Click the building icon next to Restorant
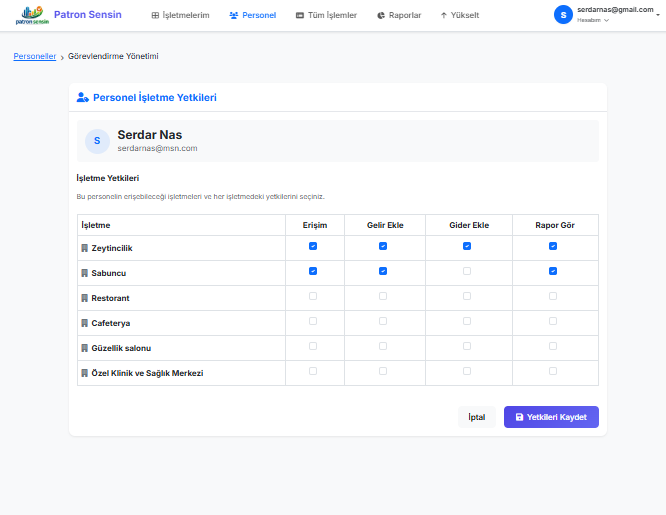Viewport: 666px width, 515px height. (x=85, y=298)
